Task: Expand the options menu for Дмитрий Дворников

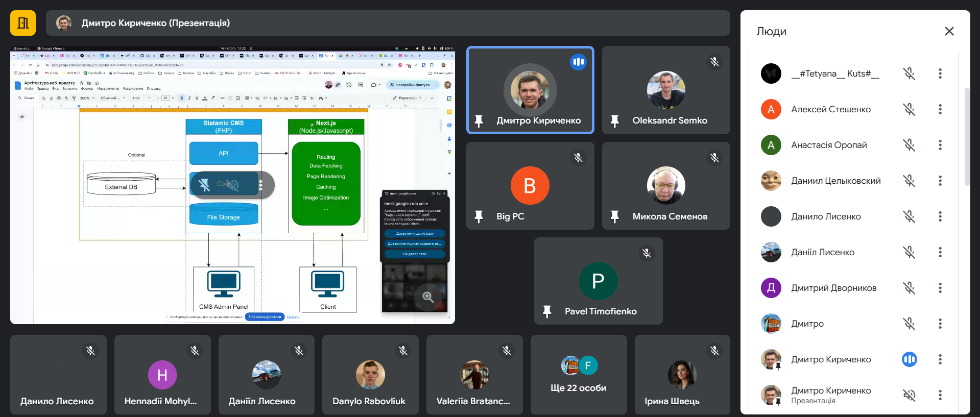Action: (x=940, y=288)
